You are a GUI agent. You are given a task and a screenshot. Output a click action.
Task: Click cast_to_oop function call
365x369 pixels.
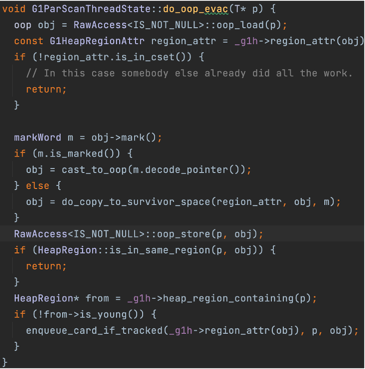coord(94,170)
